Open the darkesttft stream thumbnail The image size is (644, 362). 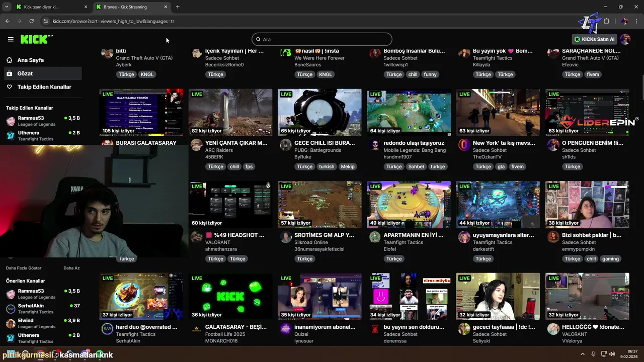tap(498, 205)
